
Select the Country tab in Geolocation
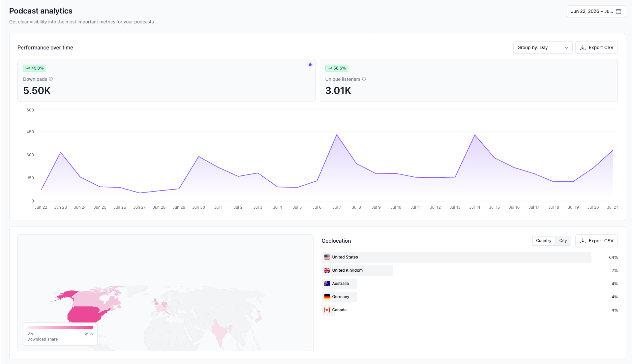pyautogui.click(x=544, y=241)
